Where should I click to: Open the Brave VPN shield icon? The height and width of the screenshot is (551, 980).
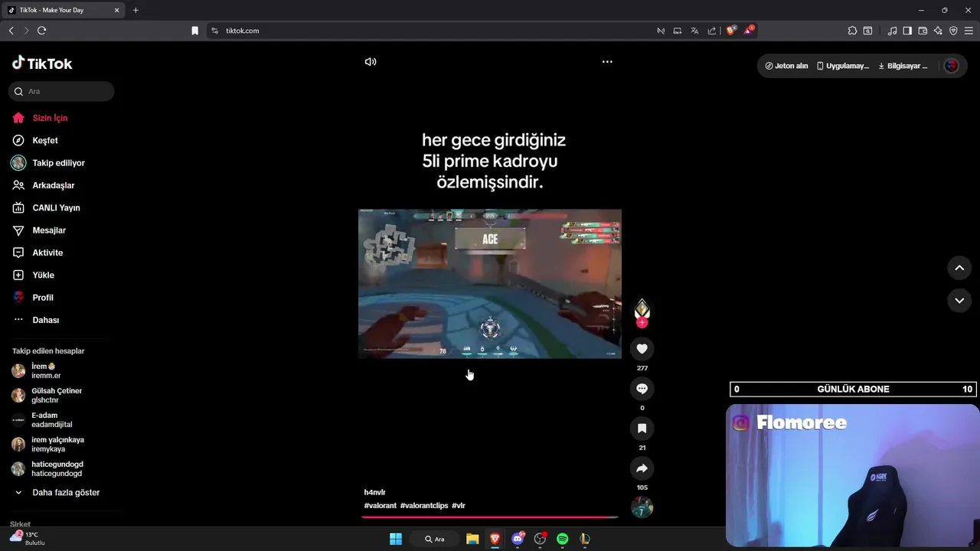953,31
